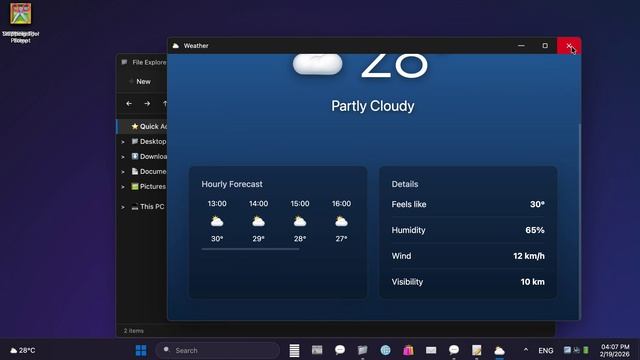This screenshot has height=360, width=640.
Task: Open the 28°C weather widget on the taskbar
Action: [23, 350]
